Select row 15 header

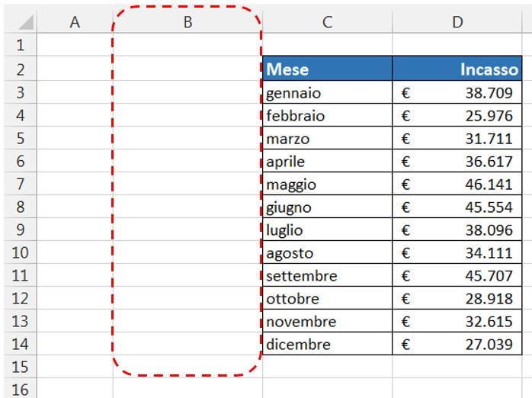tap(21, 367)
